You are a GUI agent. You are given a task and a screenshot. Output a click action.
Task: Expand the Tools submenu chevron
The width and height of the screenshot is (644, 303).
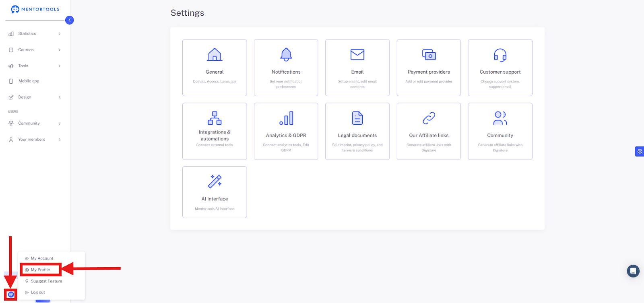pyautogui.click(x=60, y=66)
